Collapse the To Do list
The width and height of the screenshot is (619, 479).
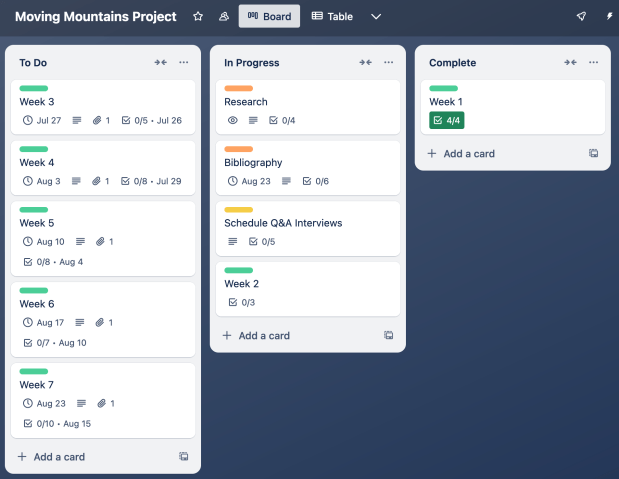coord(160,62)
